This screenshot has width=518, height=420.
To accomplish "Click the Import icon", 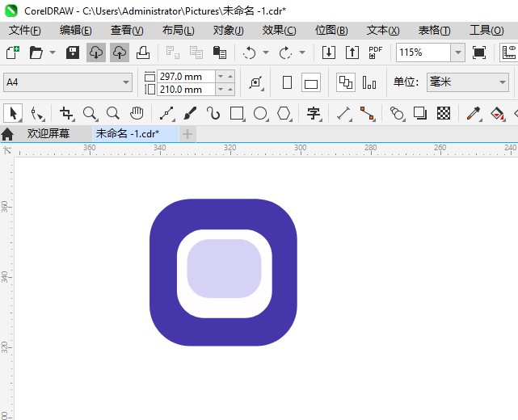I will (329, 52).
